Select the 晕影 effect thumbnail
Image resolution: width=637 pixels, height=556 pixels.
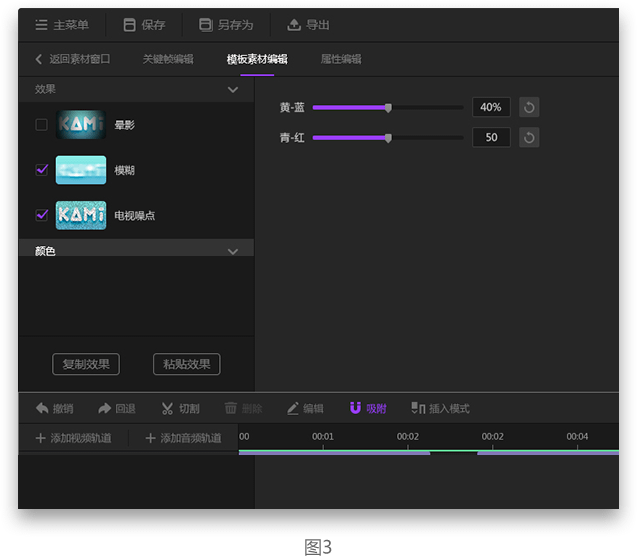[x=81, y=124]
